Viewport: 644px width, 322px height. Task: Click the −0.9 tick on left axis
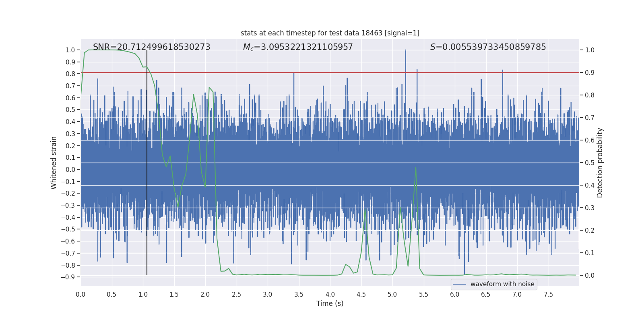[x=68, y=277]
